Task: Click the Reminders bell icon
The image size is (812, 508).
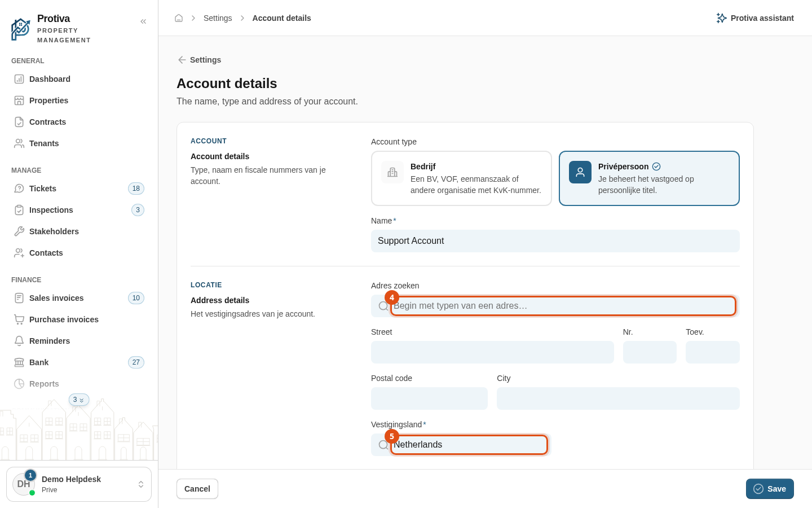Action: [19, 341]
